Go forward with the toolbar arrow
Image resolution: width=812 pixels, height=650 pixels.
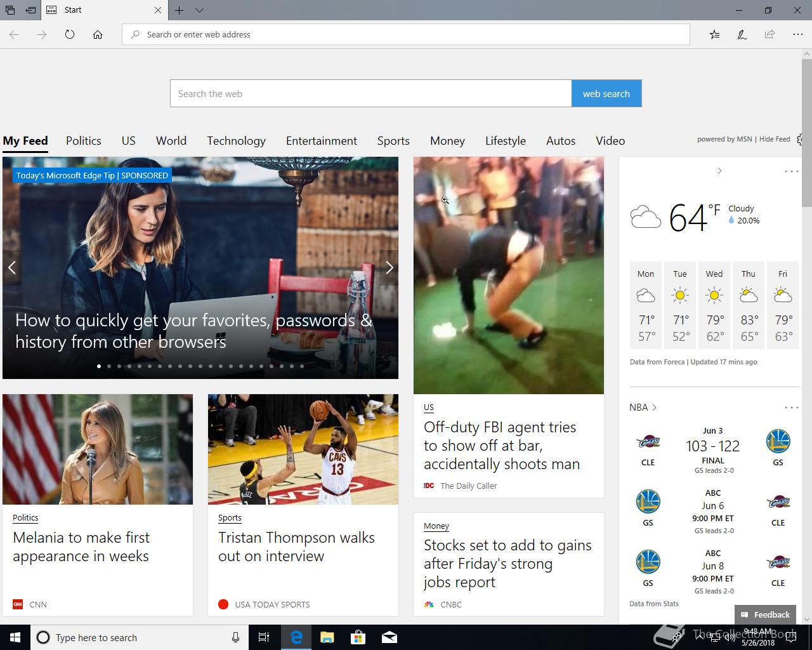pyautogui.click(x=42, y=34)
